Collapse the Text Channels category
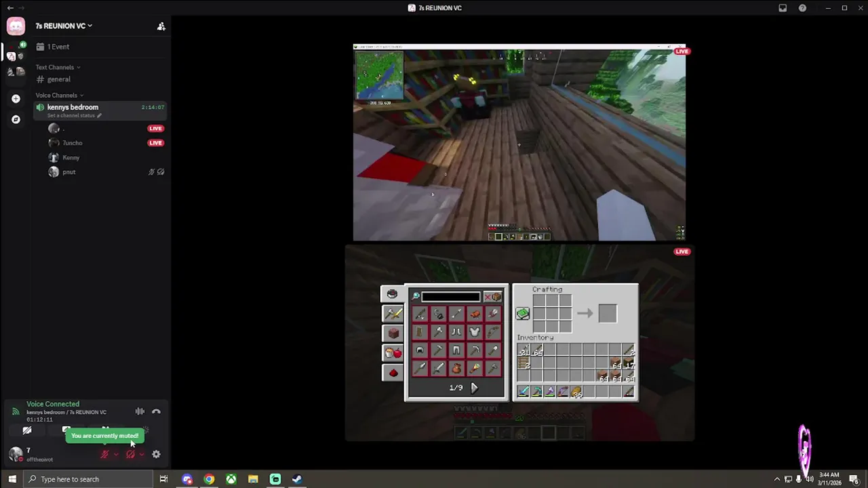 click(x=58, y=67)
